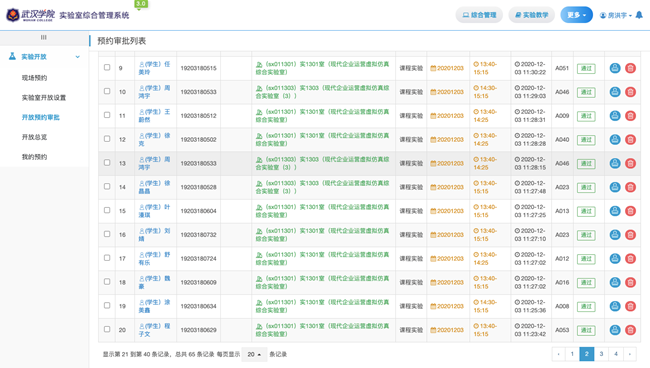Click the red delete icon in row 17
Screen dimensions: 650x368
click(631, 259)
